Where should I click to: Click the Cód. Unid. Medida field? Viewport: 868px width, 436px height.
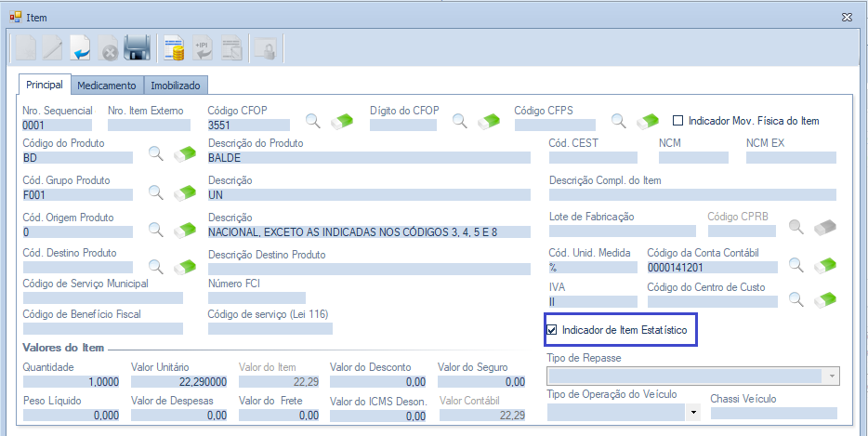(593, 268)
